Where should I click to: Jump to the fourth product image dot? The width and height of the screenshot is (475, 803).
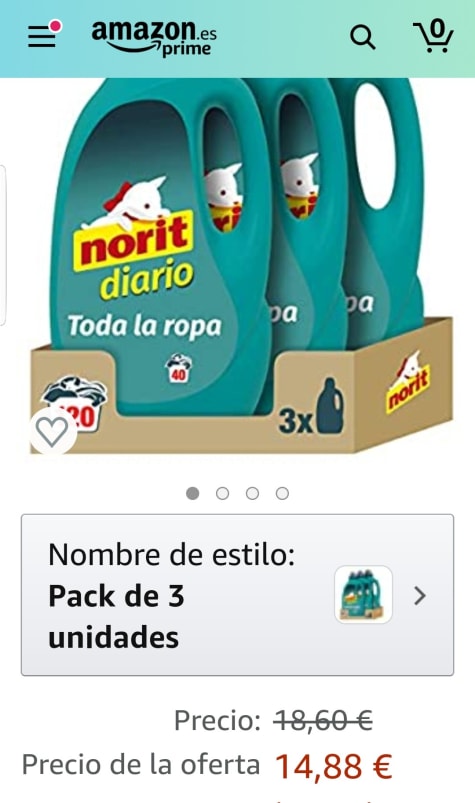pos(282,493)
